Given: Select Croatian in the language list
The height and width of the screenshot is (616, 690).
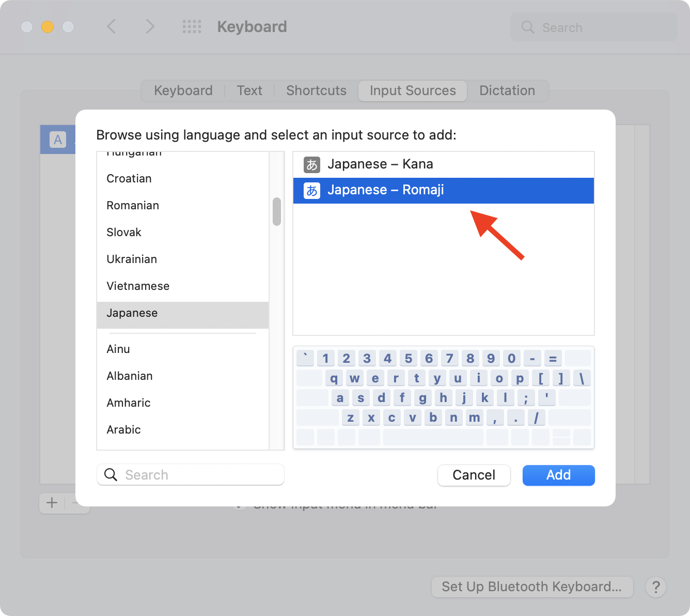Looking at the screenshot, I should click(x=129, y=178).
